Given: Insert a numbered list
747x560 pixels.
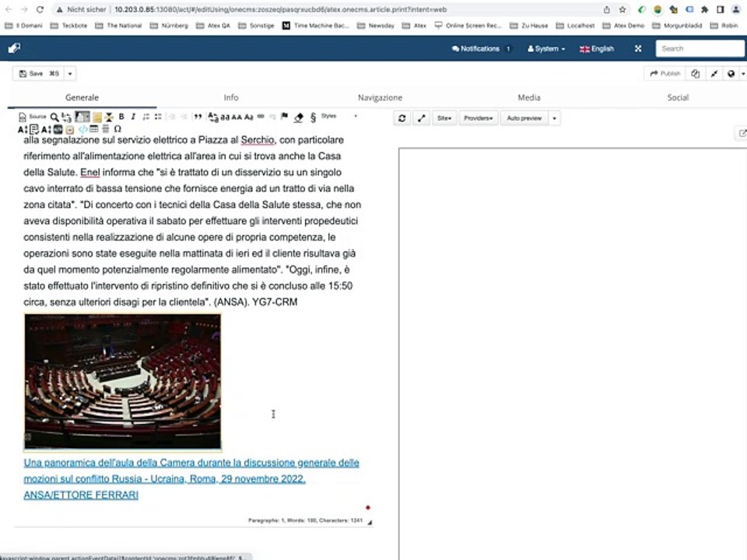Looking at the screenshot, I should coord(146,117).
